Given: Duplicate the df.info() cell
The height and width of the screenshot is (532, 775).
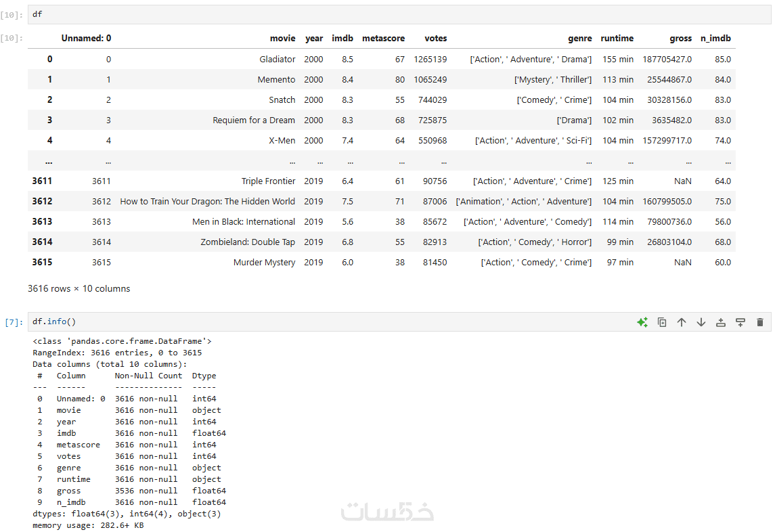Looking at the screenshot, I should coord(662,322).
